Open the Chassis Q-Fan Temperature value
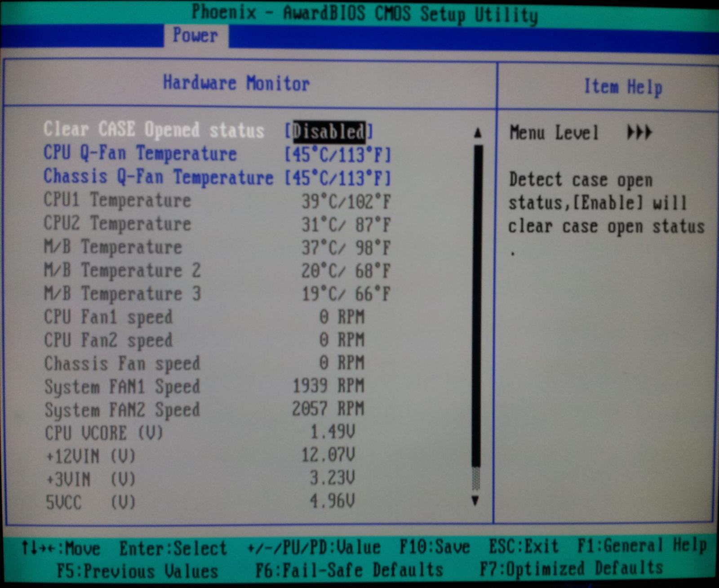 [338, 178]
